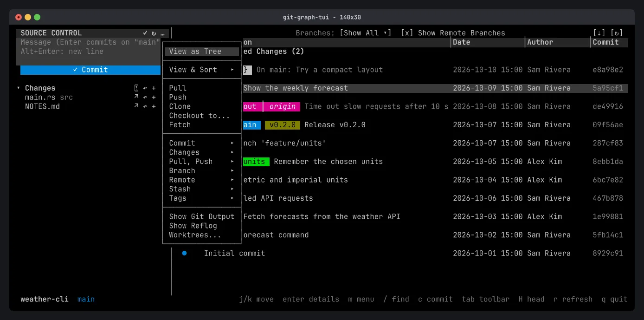Click 'q quit' hint in status bar

pyautogui.click(x=614, y=299)
